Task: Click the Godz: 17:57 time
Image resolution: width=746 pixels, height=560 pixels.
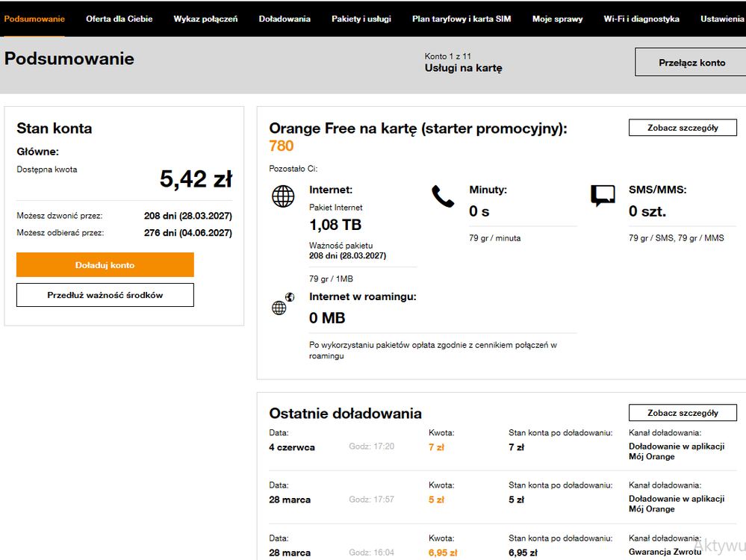Action: click(372, 499)
